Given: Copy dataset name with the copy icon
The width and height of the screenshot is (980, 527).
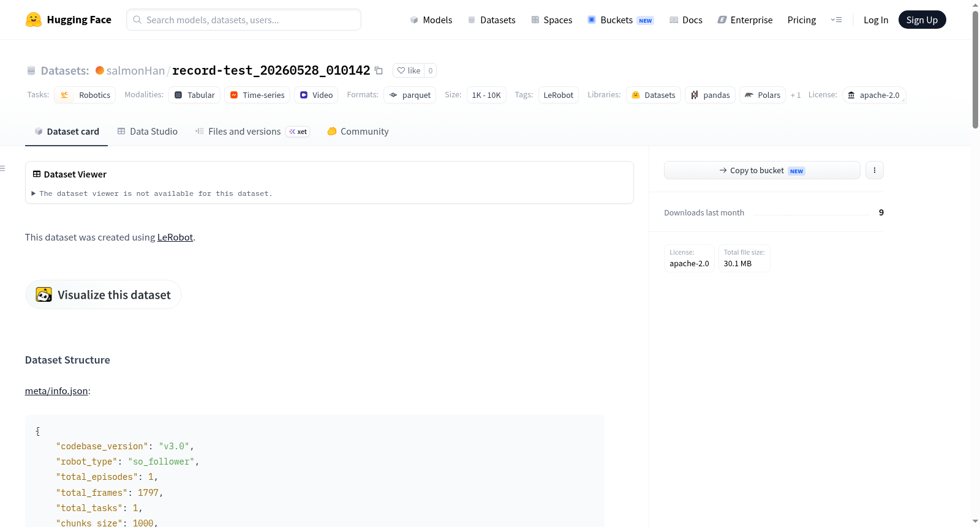Looking at the screenshot, I should pyautogui.click(x=379, y=70).
